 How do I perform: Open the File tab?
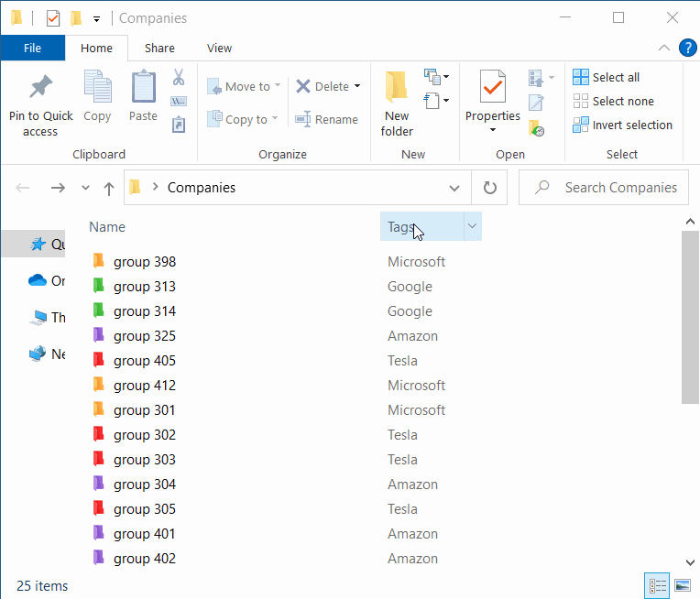(x=33, y=48)
